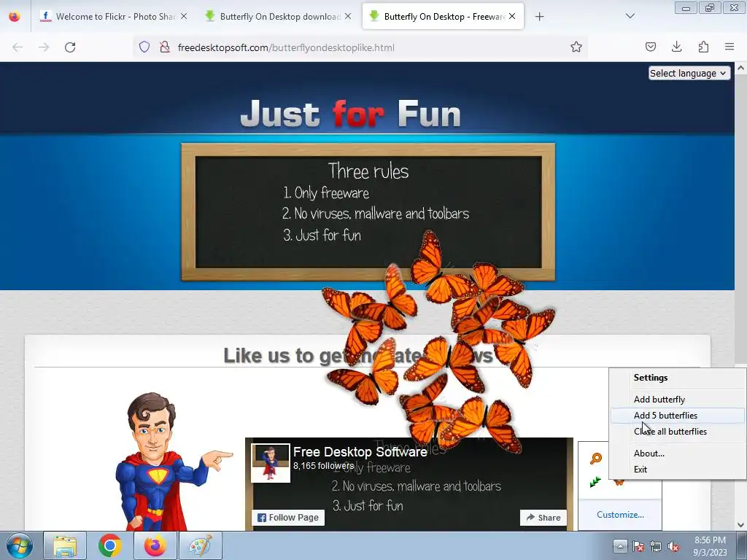Open the extensions puzzle icon
Viewport: 747px width, 560px height.
(703, 47)
